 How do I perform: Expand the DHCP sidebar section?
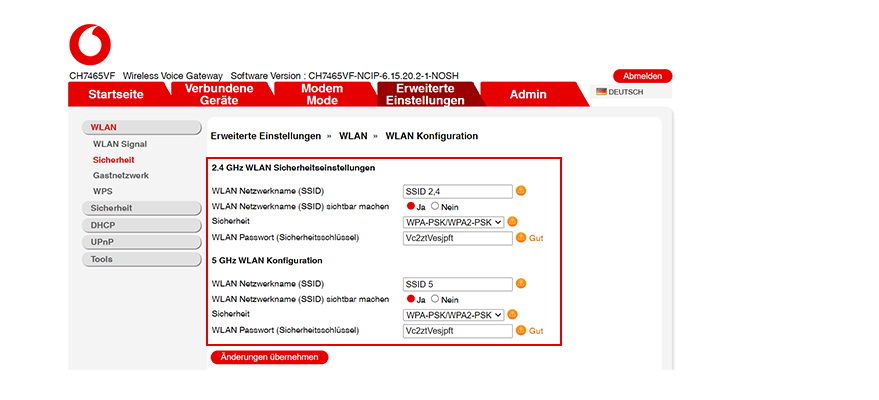coord(142,225)
